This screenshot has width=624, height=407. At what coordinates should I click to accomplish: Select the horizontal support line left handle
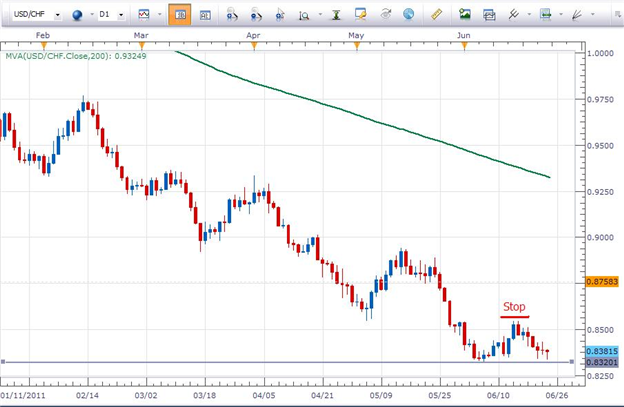tap(3, 362)
